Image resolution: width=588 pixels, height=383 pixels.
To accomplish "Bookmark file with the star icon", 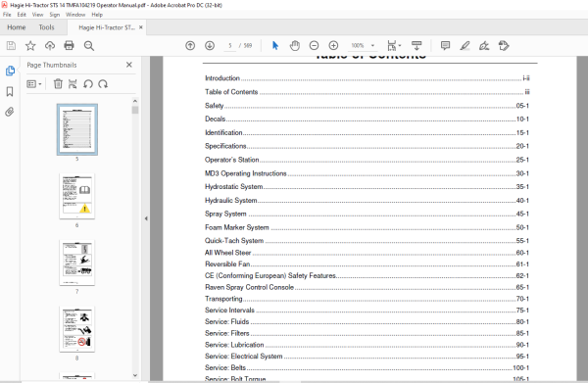I will pyautogui.click(x=30, y=46).
